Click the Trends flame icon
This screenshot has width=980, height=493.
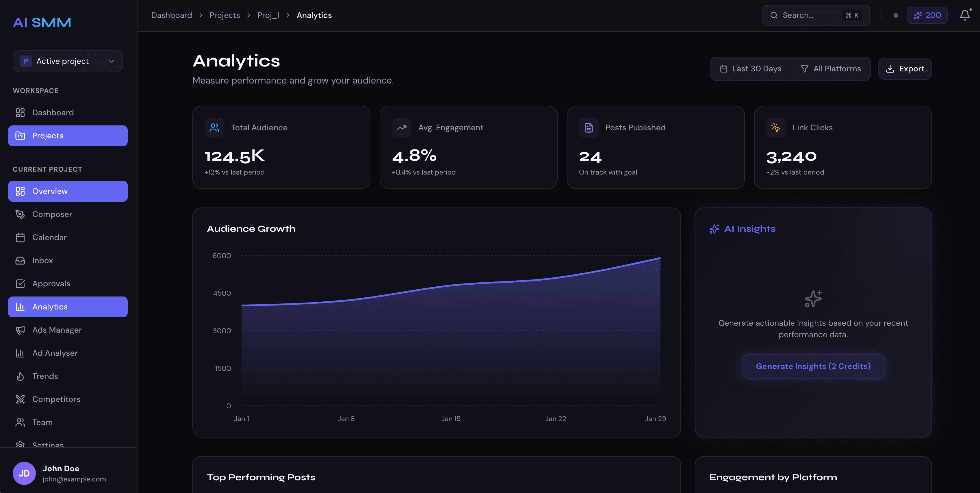click(20, 376)
